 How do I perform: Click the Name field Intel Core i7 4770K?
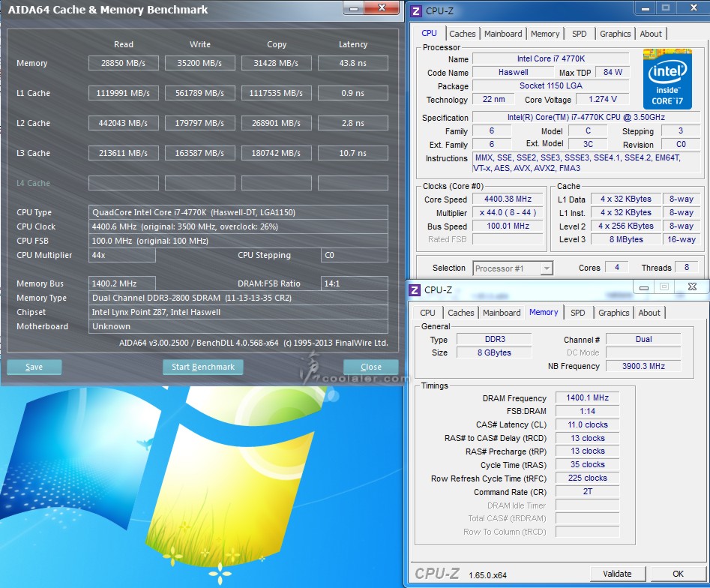click(x=550, y=59)
